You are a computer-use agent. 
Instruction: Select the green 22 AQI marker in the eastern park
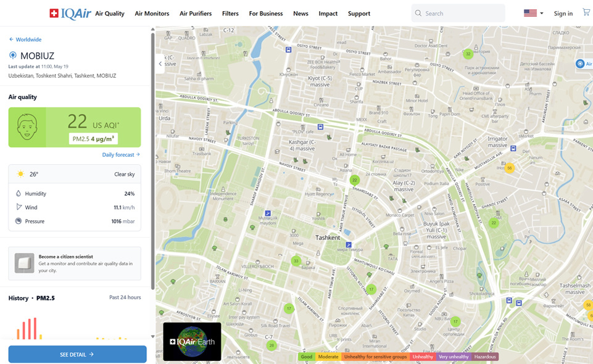pyautogui.click(x=494, y=223)
